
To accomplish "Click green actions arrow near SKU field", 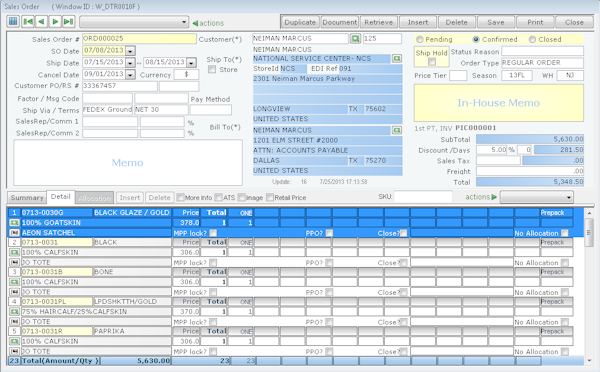I will (x=494, y=197).
